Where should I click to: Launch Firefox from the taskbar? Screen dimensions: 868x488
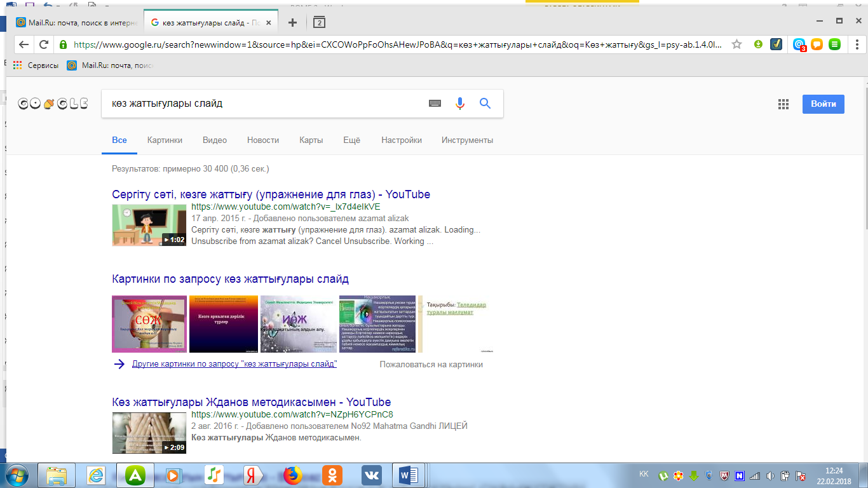292,475
